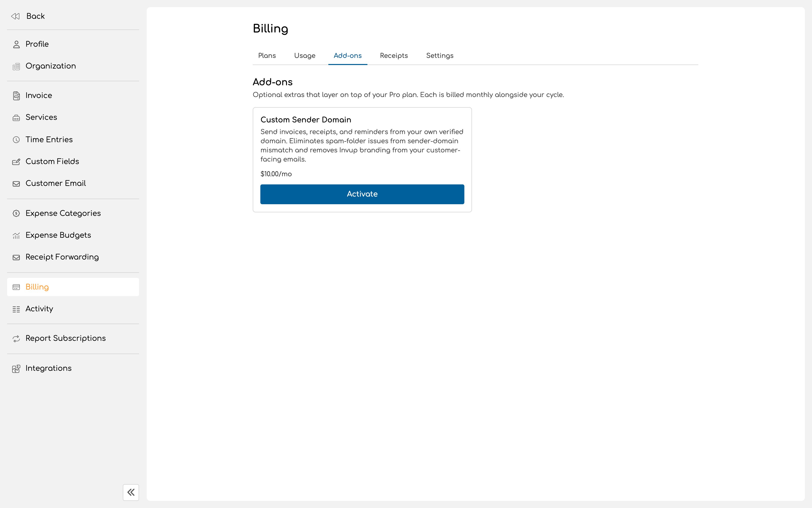The width and height of the screenshot is (812, 508).
Task: Collapse the sidebar with double-chevron button
Action: (131, 492)
